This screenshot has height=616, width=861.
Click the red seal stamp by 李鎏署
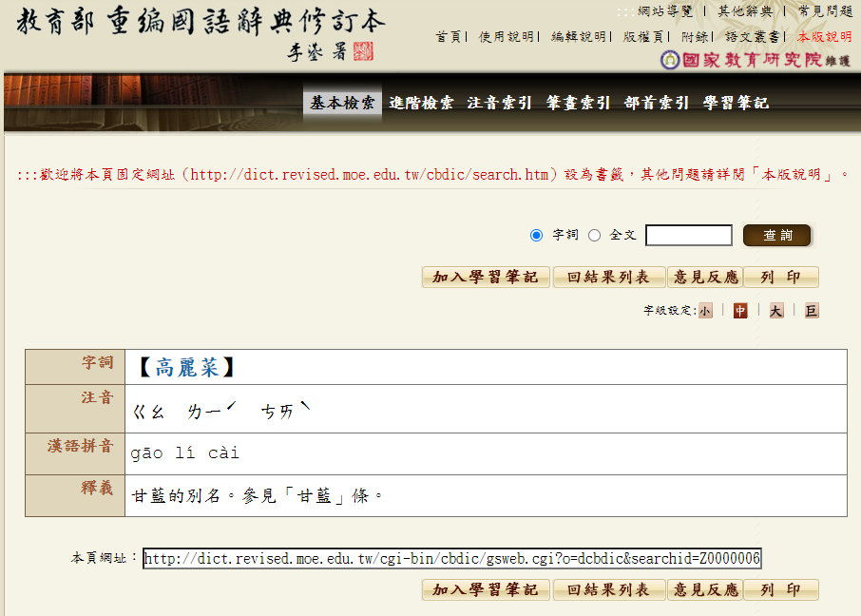[363, 51]
